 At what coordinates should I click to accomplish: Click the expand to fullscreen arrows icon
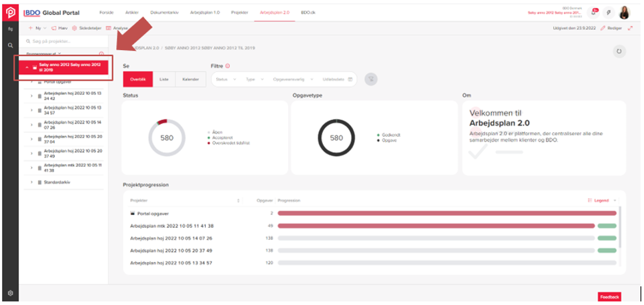[x=630, y=28]
